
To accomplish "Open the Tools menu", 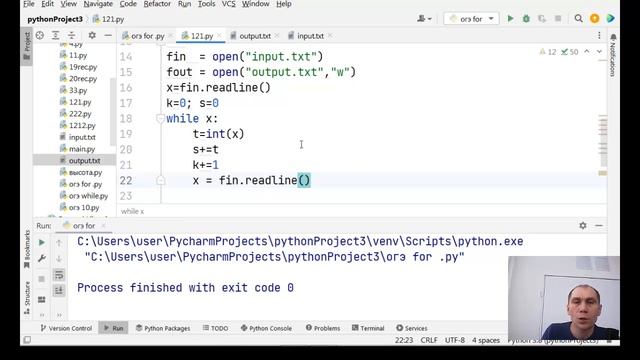I will click(x=207, y=4).
